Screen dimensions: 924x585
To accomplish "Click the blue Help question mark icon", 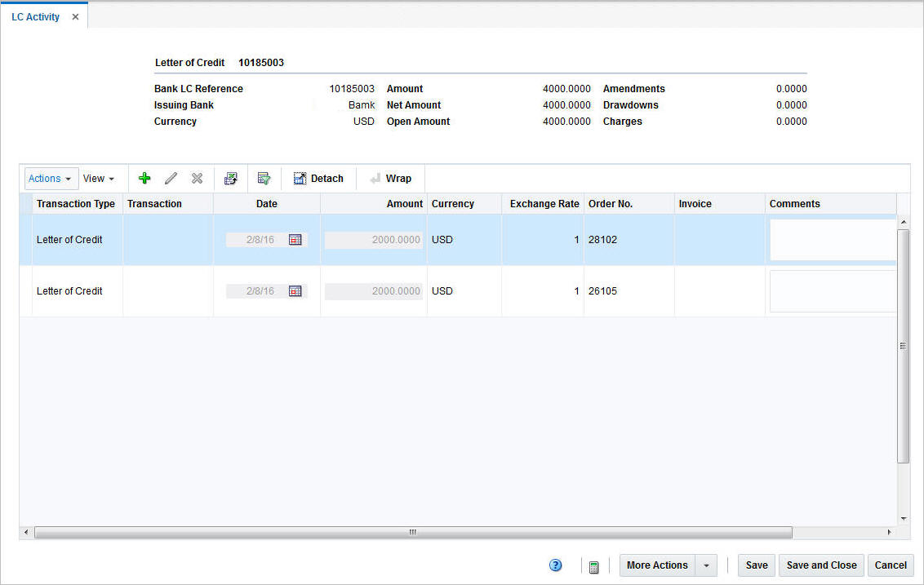I will [555, 565].
